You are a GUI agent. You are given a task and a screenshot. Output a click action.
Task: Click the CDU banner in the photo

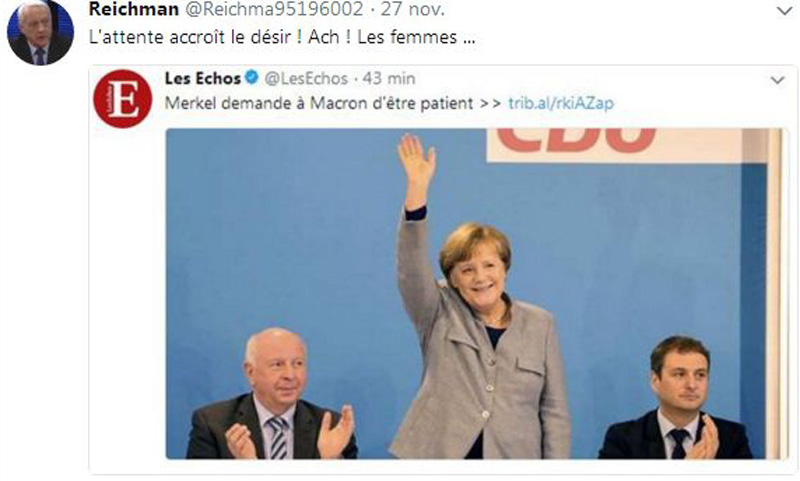pyautogui.click(x=613, y=145)
